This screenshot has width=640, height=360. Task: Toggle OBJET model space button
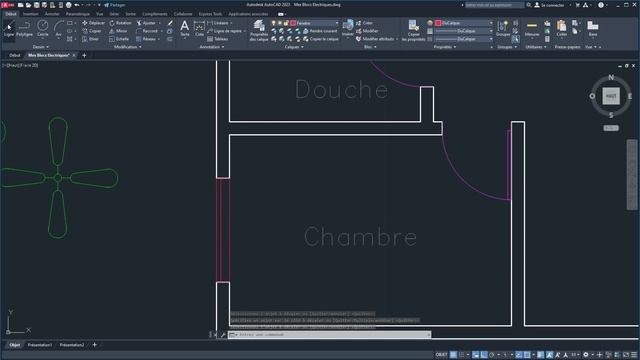[x=441, y=355]
